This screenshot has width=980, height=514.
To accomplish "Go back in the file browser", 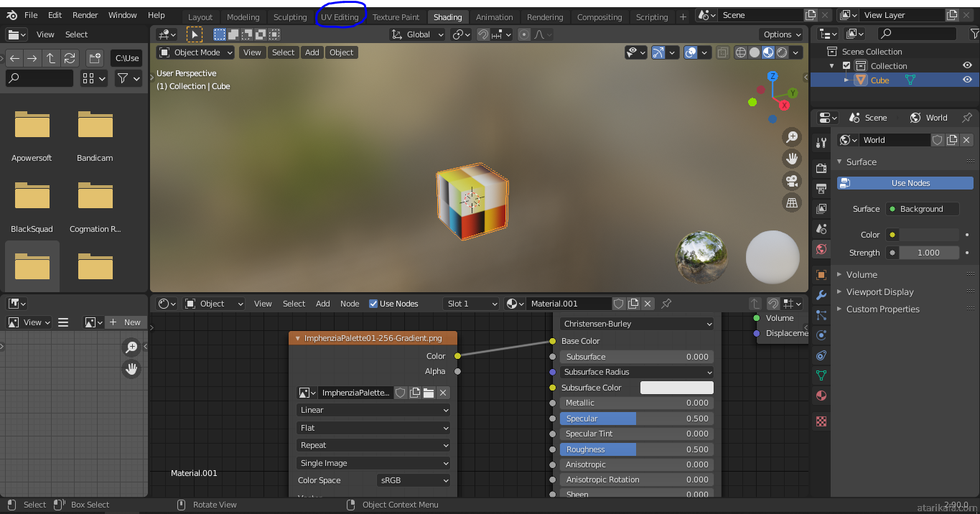I will 14,58.
